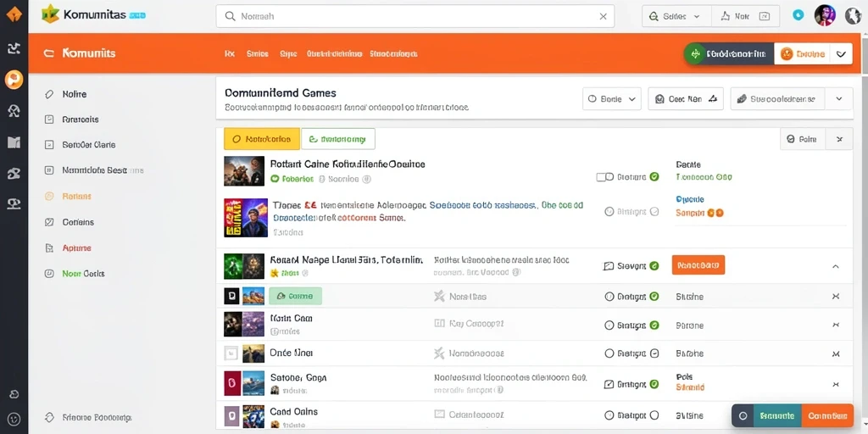Screen dimensions: 868x434
Task: Click the orange Conniition button
Action: tap(827, 415)
